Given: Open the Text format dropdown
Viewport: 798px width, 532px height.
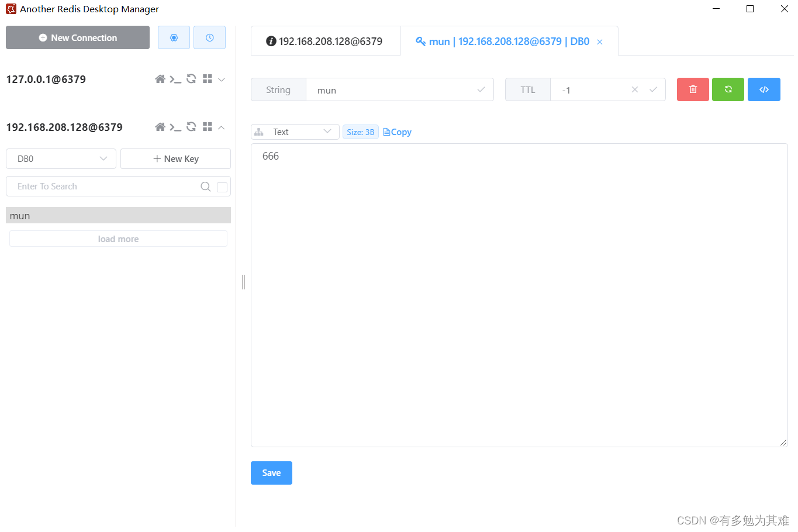Looking at the screenshot, I should click(x=295, y=132).
